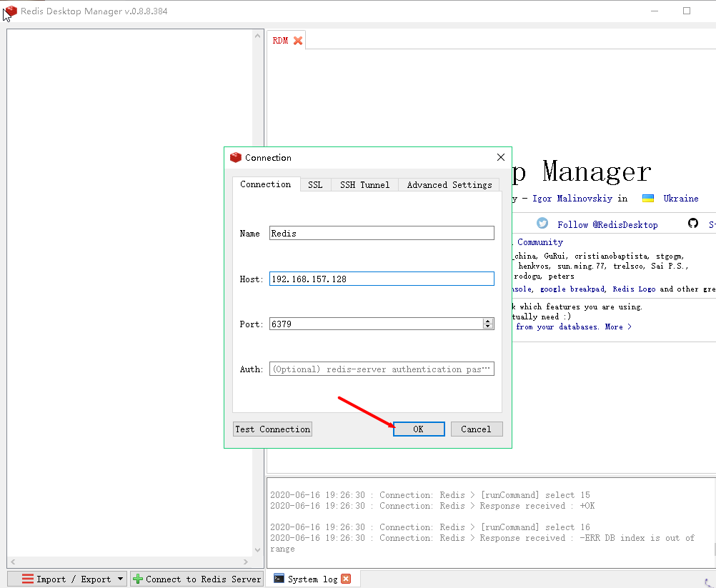Select the Connection tab in dialog
This screenshot has height=588, width=716.
coord(266,184)
